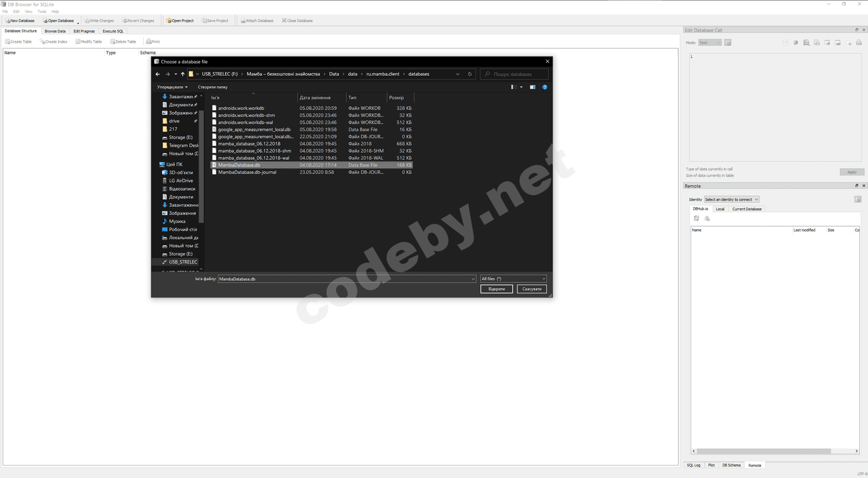Go back in the file dialog
Image resolution: width=868 pixels, height=478 pixels.
157,74
